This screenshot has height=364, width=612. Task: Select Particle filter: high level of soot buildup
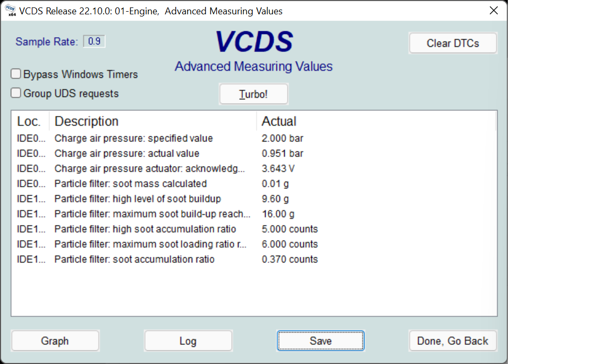coord(254,199)
